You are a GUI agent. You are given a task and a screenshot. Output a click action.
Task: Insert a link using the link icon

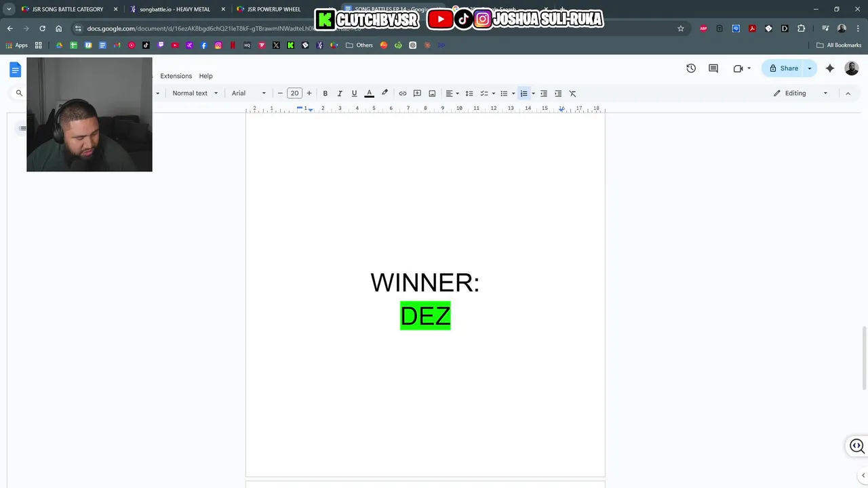click(x=403, y=94)
